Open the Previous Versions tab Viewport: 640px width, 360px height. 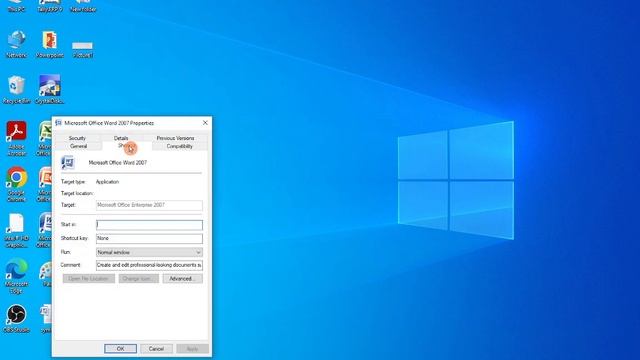176,138
